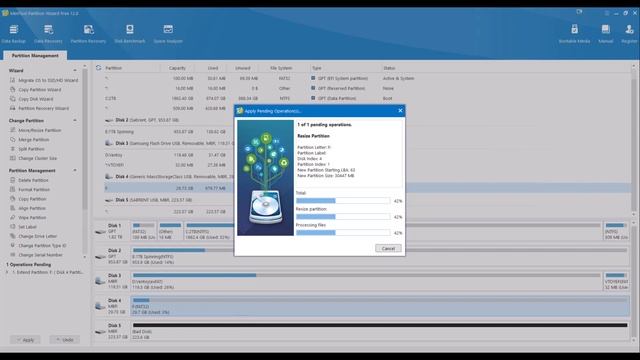Select the Disk 3 exFAT block in disk map
Viewport: 640px width, 360px height.
click(366, 281)
